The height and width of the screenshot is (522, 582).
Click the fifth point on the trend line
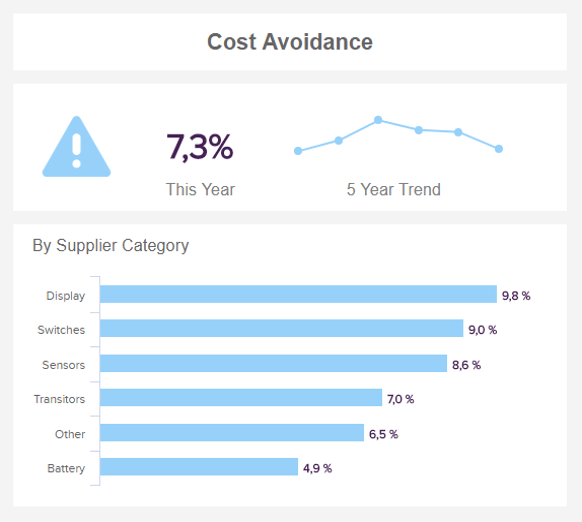[458, 132]
